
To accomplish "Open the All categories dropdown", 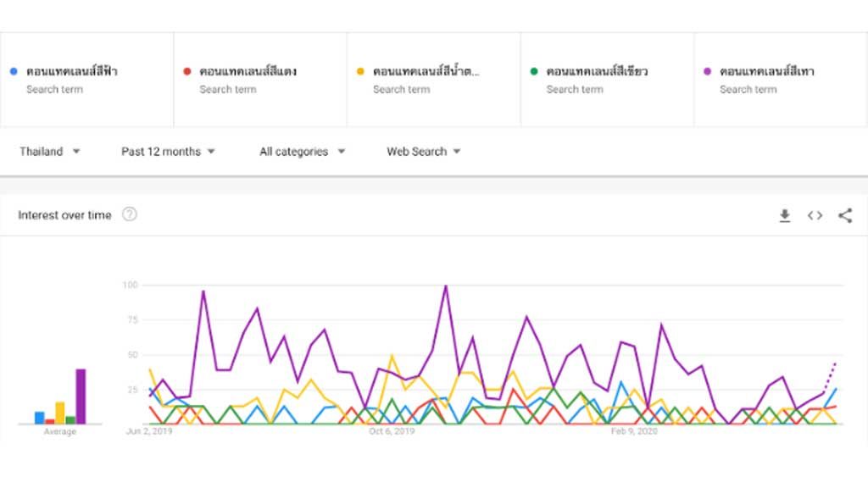I will pyautogui.click(x=302, y=152).
